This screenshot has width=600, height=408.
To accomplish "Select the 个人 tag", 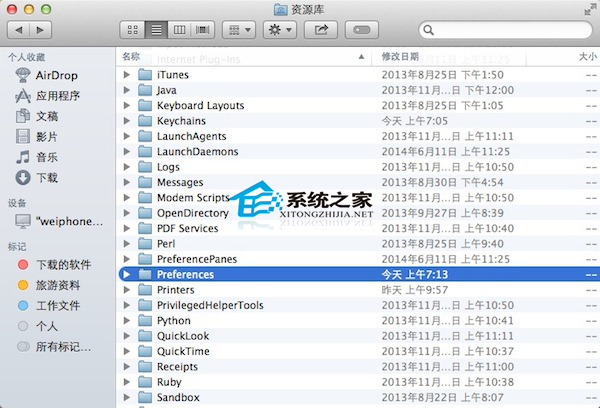I will click(x=38, y=326).
